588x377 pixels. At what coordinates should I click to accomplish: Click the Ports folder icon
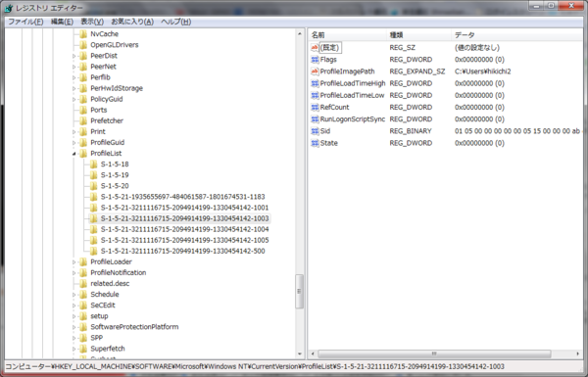click(x=83, y=111)
